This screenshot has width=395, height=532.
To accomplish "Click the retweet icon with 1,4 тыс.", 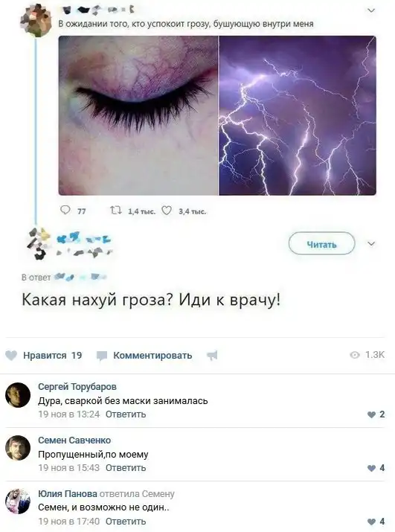I will 116,211.
